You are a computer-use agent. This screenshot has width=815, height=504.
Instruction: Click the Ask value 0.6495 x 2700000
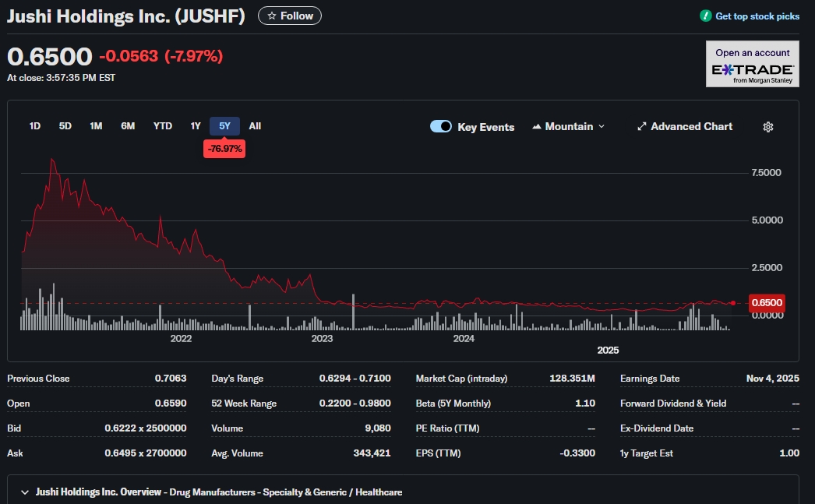pyautogui.click(x=146, y=453)
